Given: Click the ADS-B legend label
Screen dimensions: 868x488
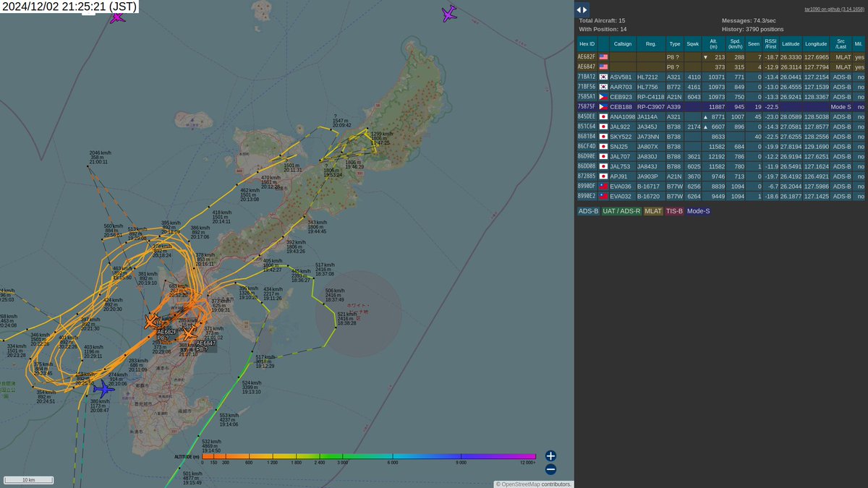Looking at the screenshot, I should click(x=588, y=211).
